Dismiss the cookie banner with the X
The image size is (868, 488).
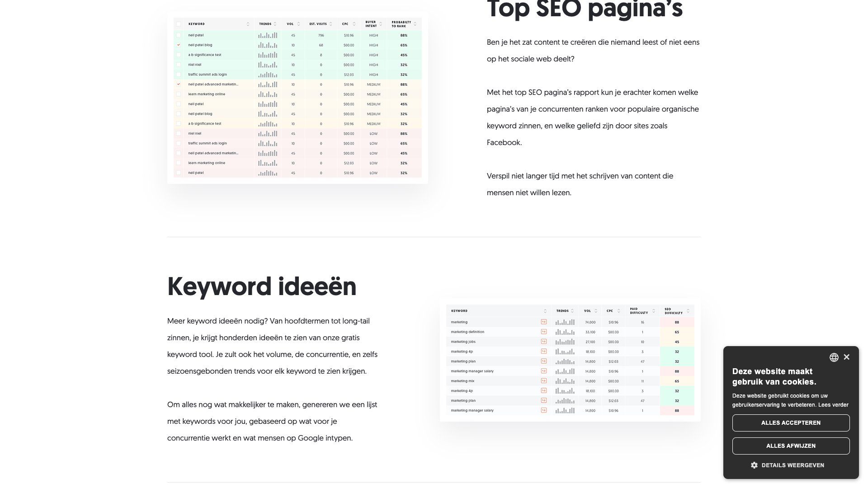(846, 357)
